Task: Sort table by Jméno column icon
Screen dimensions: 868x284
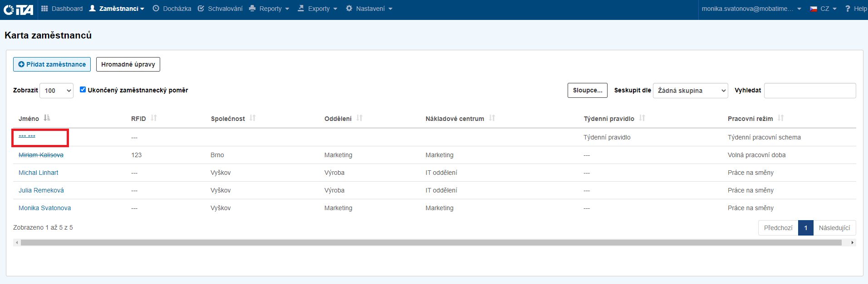Action: (x=47, y=118)
